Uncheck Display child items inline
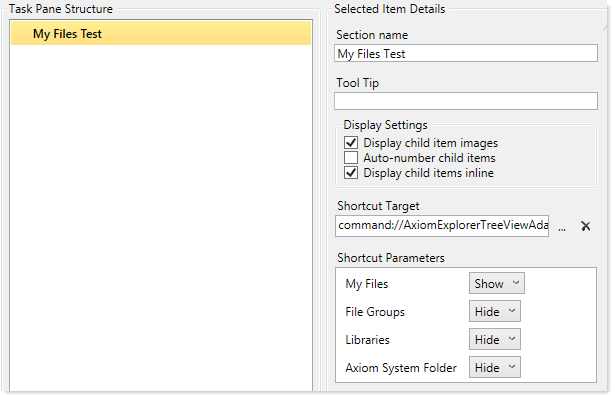615x395 pixels. coord(351,173)
